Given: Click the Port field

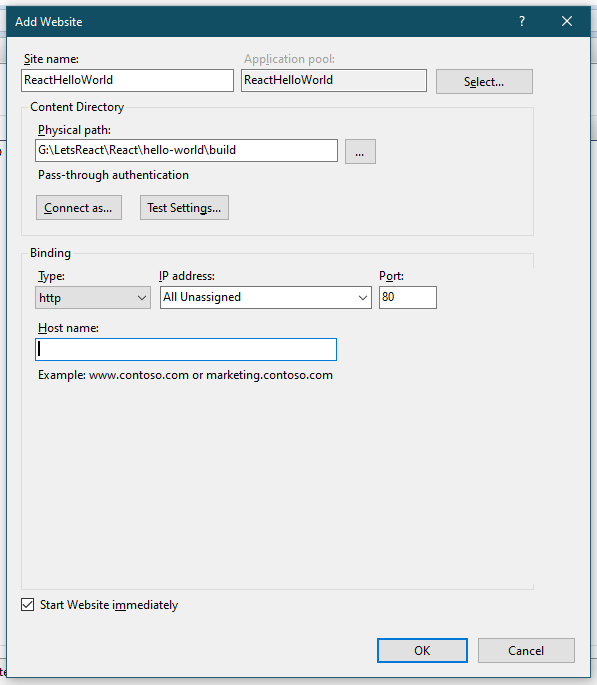Looking at the screenshot, I should click(x=407, y=298).
